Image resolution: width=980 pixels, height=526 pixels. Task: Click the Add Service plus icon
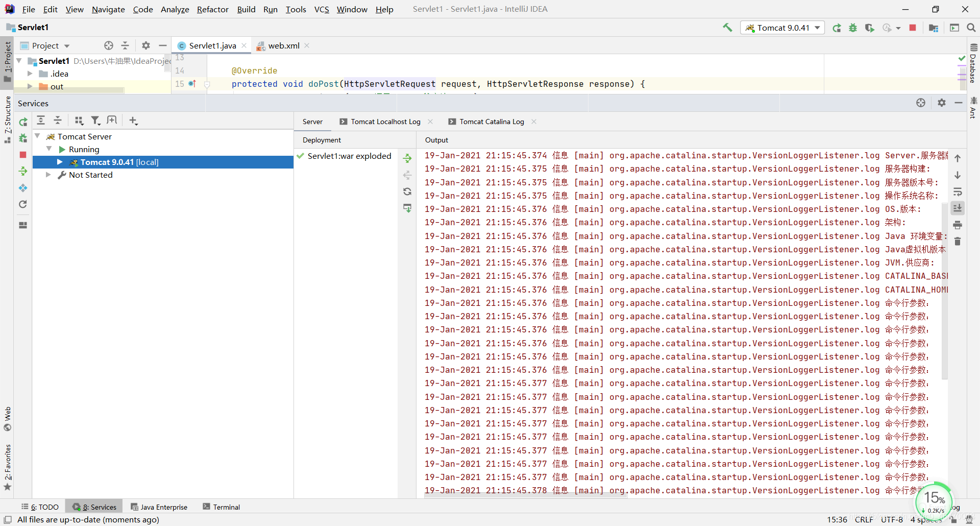click(133, 120)
